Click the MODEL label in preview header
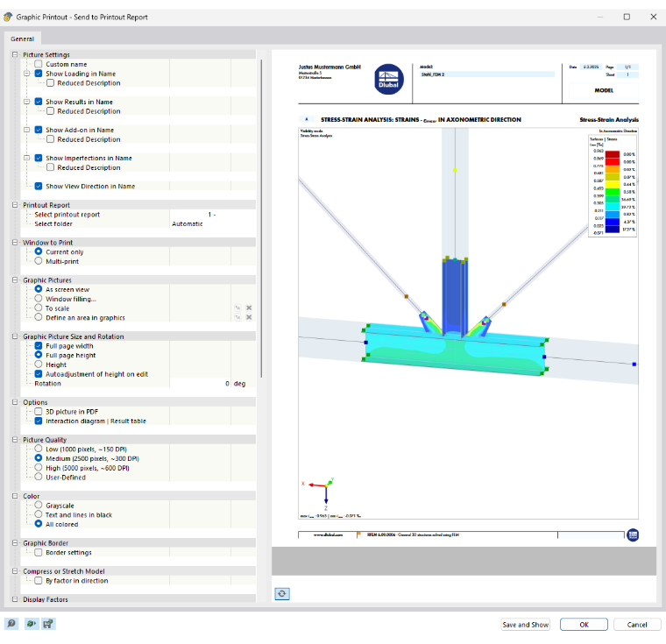The image size is (666, 644). click(604, 90)
